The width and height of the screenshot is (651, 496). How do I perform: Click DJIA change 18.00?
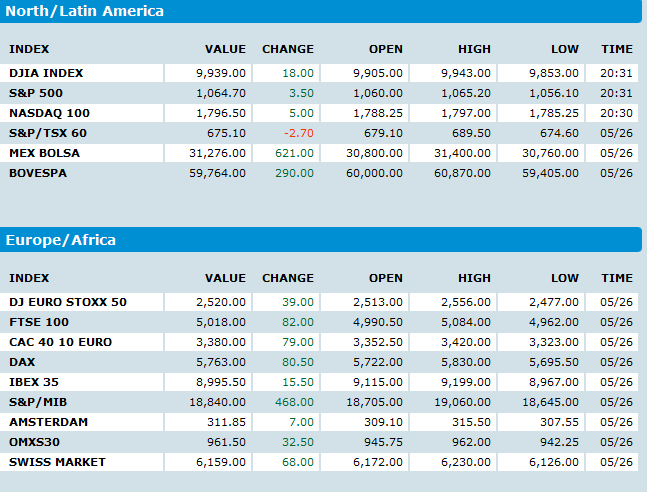298,73
